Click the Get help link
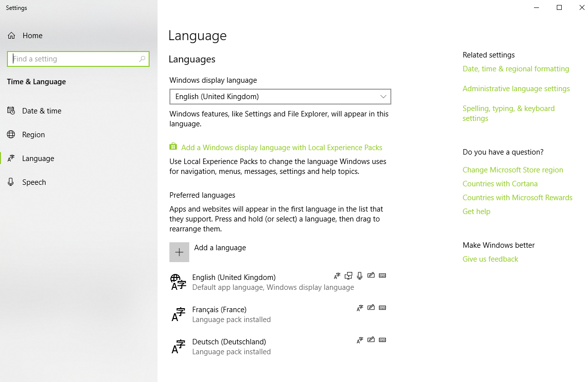Screen dimensions: 588x382 (476, 212)
